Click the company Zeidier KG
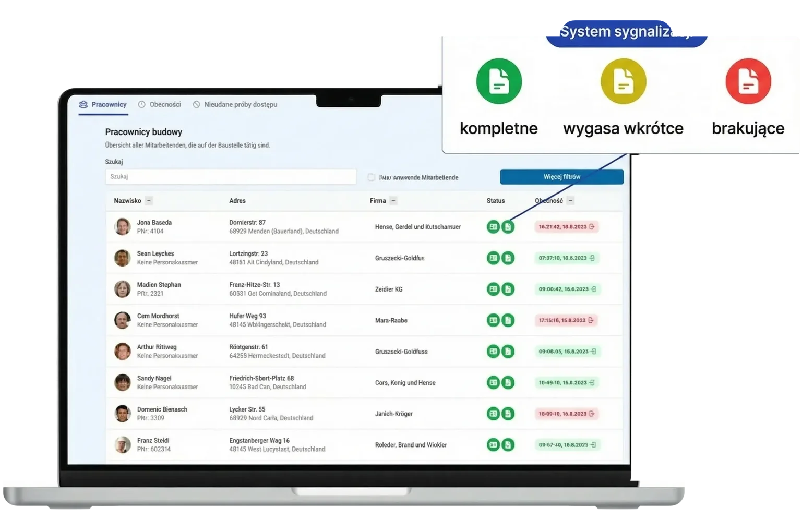Screen dimensions: 802x532 [x=389, y=289]
